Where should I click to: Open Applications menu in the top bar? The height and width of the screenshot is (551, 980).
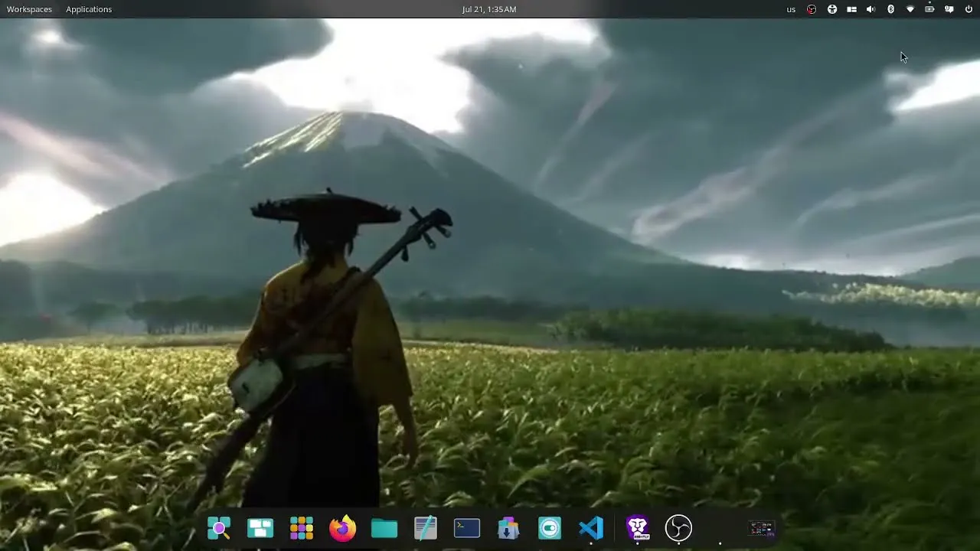point(89,9)
